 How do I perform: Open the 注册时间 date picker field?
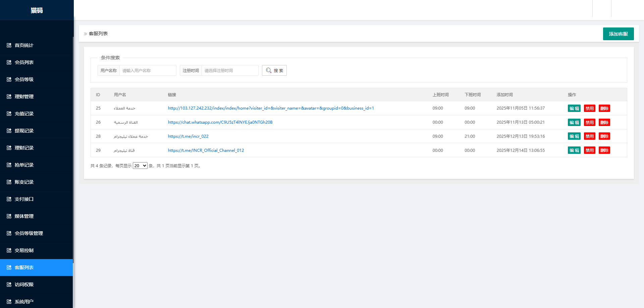[230, 70]
